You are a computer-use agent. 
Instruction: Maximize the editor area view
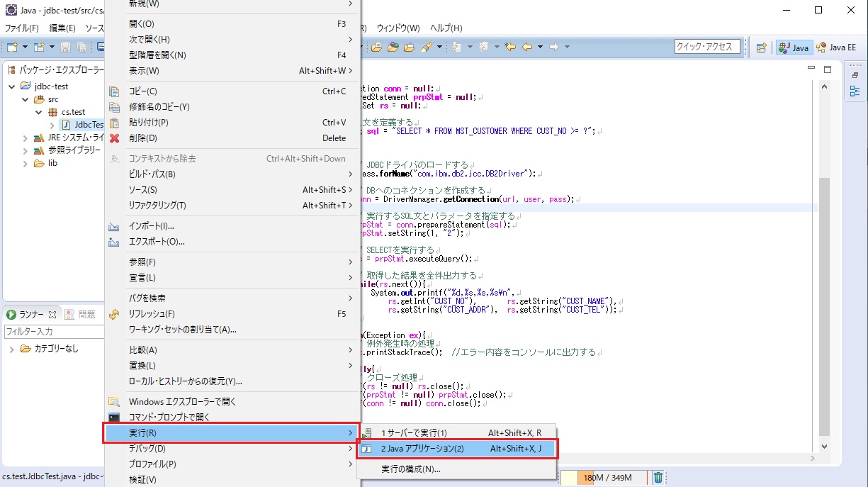click(x=827, y=69)
